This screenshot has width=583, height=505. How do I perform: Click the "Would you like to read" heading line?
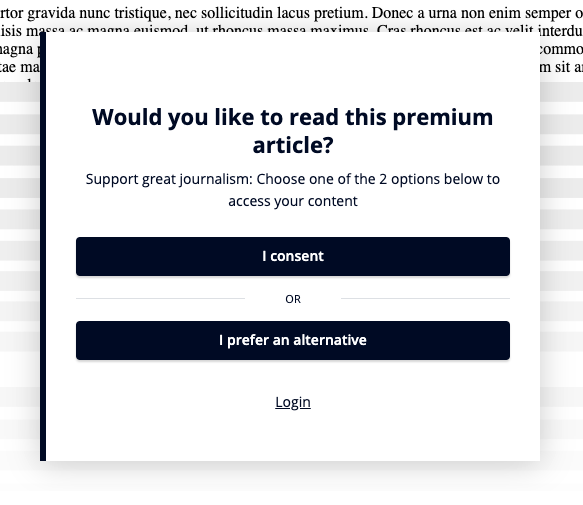[292, 117]
